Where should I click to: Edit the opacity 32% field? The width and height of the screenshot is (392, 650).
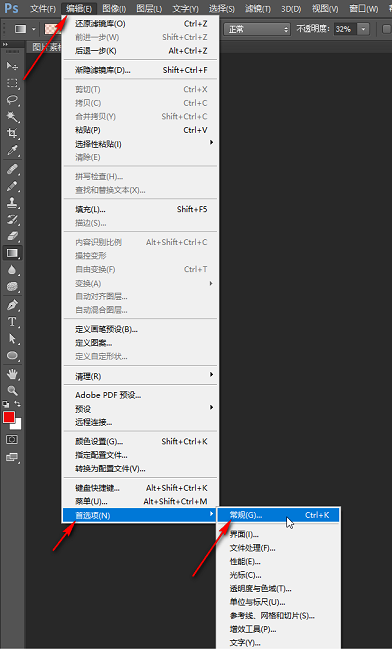click(345, 29)
